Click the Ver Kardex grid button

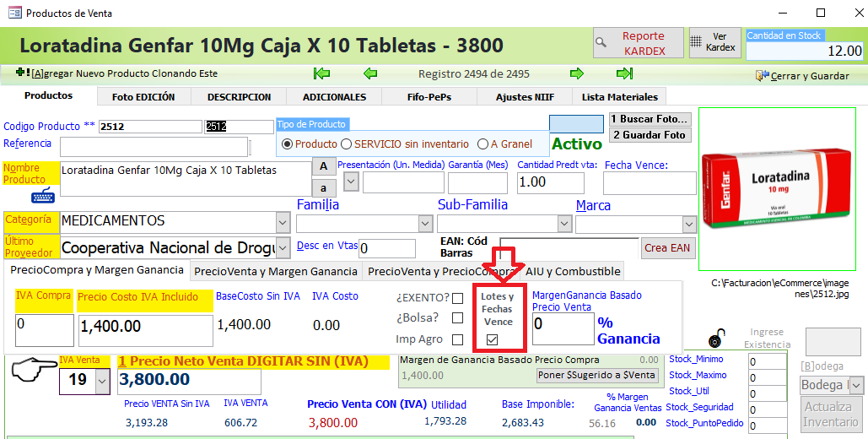714,43
